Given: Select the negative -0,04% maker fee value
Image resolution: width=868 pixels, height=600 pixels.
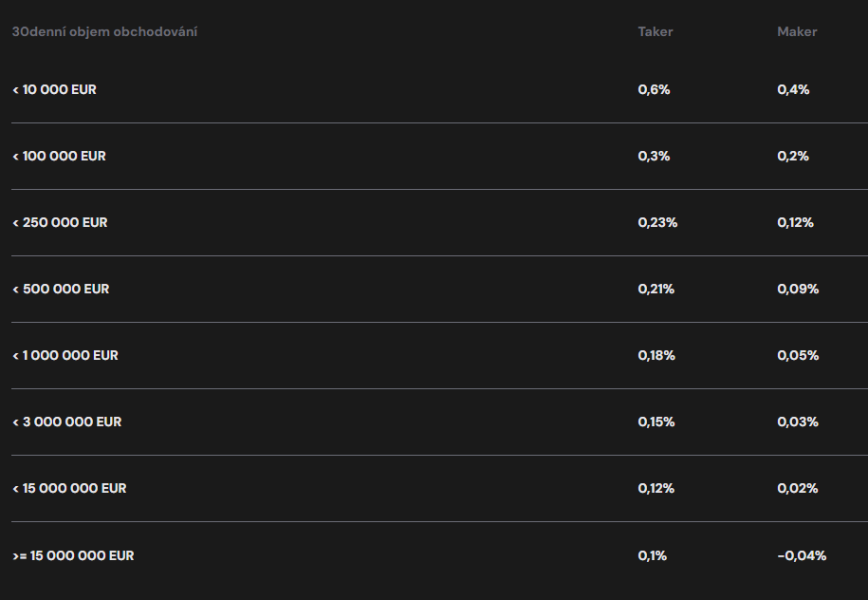Looking at the screenshot, I should click(801, 555).
